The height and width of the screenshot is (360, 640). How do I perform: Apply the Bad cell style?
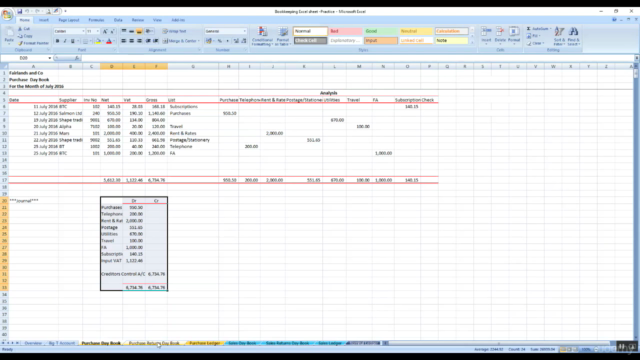[345, 31]
